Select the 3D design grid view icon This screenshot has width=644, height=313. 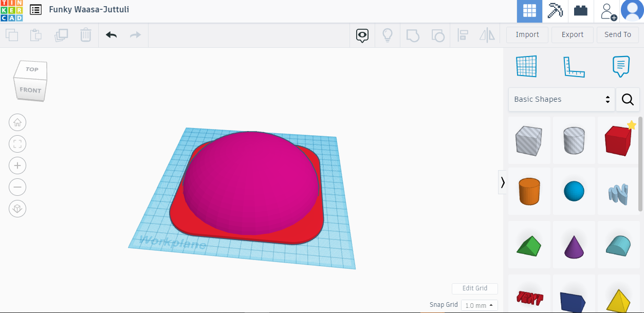(529, 11)
